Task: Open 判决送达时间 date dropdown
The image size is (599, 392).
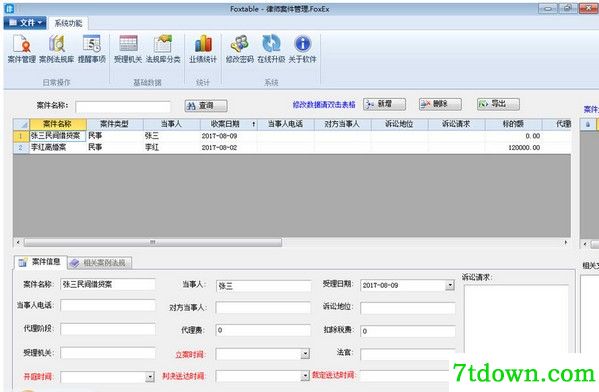Action: click(x=305, y=376)
